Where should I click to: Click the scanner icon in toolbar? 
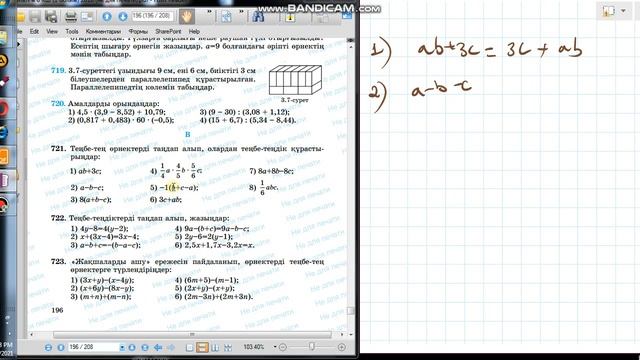pyautogui.click(x=71, y=17)
